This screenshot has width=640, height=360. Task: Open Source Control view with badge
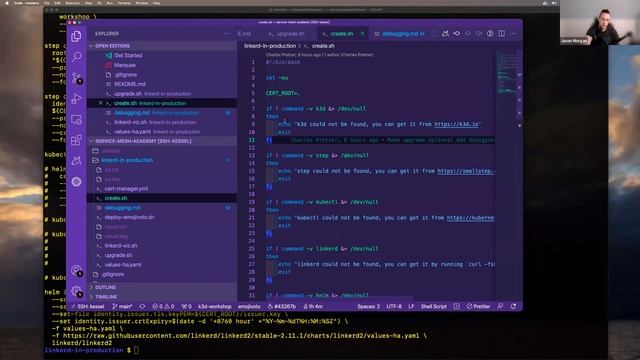click(76, 78)
